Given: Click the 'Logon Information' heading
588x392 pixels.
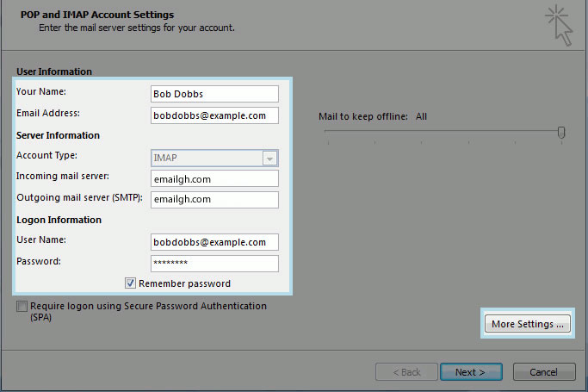Looking at the screenshot, I should pos(59,220).
